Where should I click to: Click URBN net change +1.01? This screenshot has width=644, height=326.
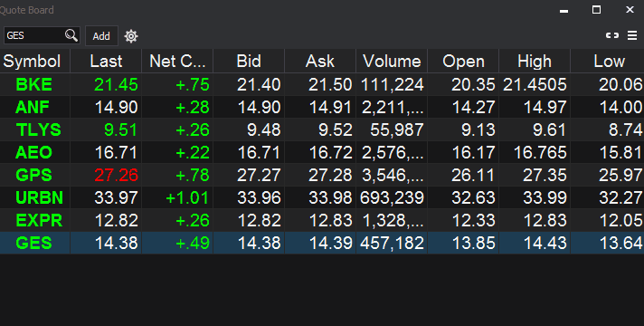coord(188,197)
